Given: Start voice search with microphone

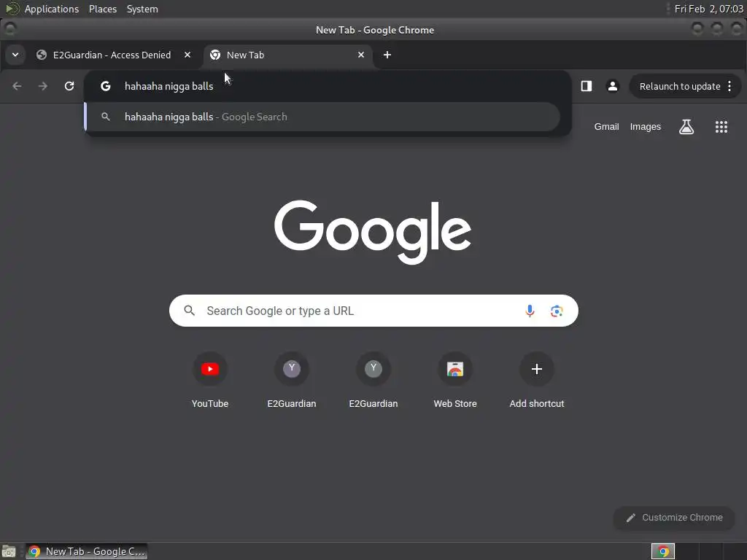Looking at the screenshot, I should coord(530,311).
